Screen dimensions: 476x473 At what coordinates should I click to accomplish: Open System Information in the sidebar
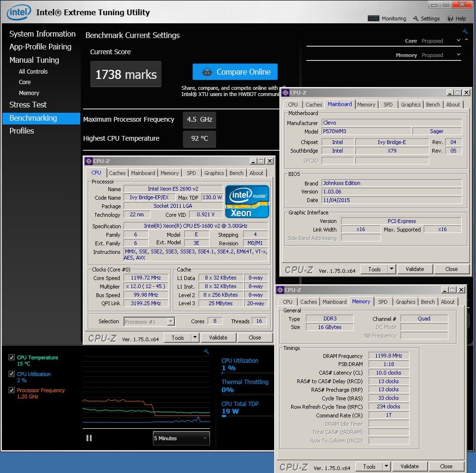coord(42,34)
